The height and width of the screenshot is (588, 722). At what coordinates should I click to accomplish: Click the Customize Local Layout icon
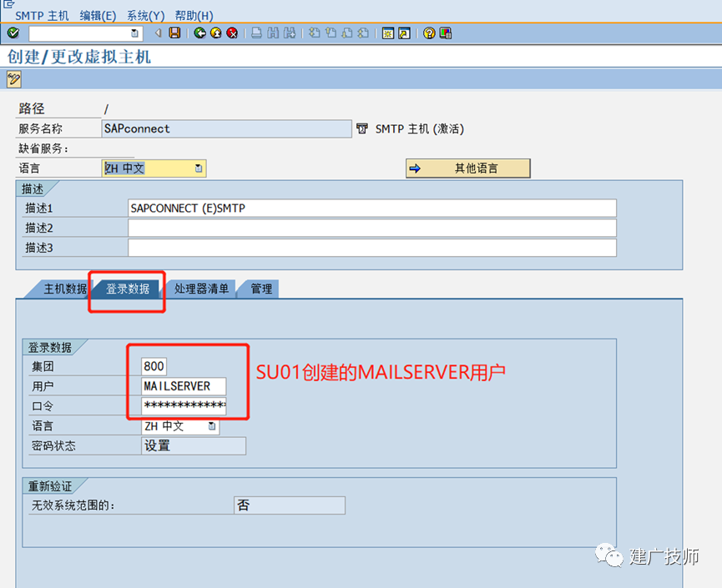446,33
